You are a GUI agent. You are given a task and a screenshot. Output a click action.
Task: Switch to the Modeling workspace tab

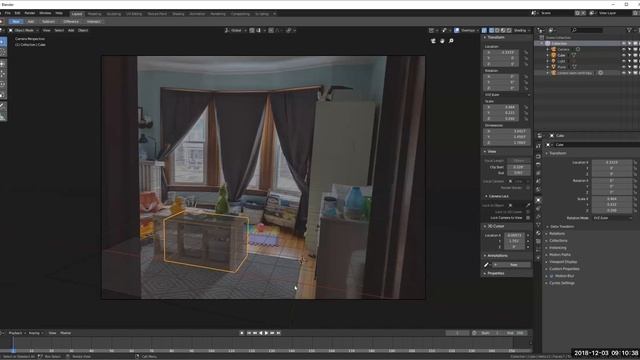94,14
